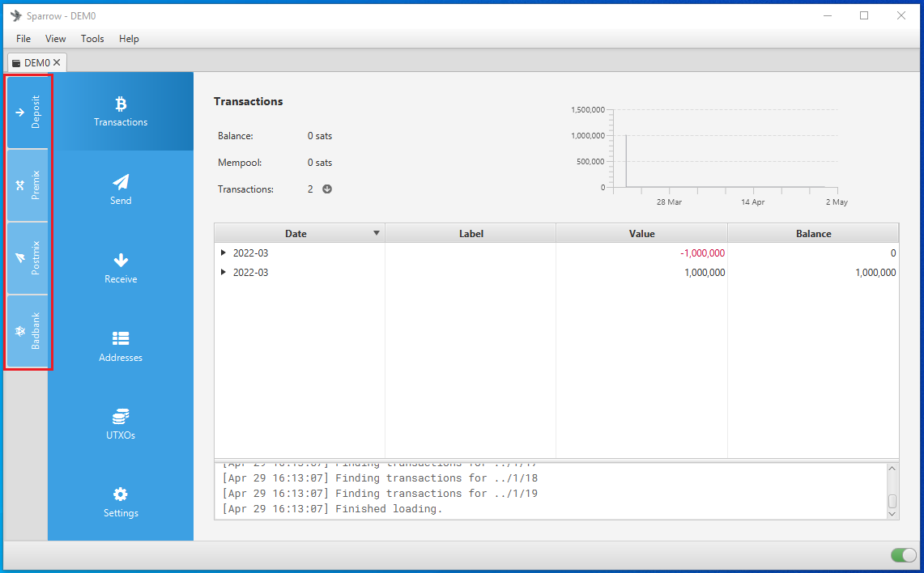Select the Premix account tab
The image size is (924, 573).
28,185
